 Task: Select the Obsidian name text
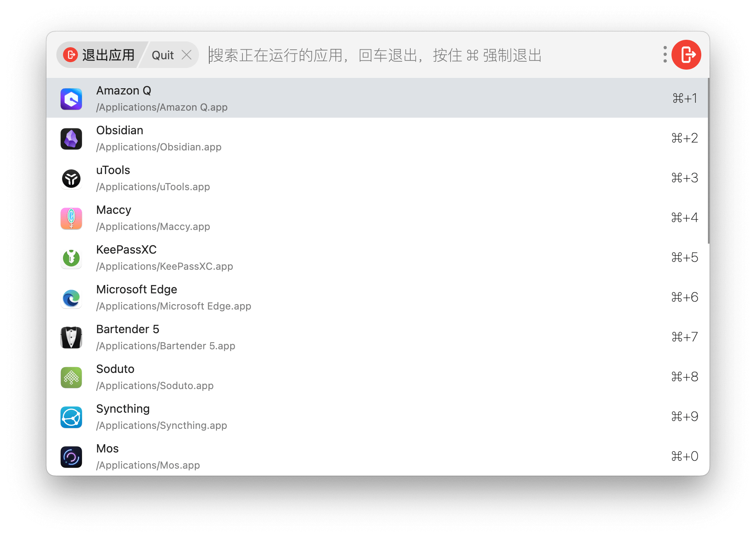[x=120, y=130]
